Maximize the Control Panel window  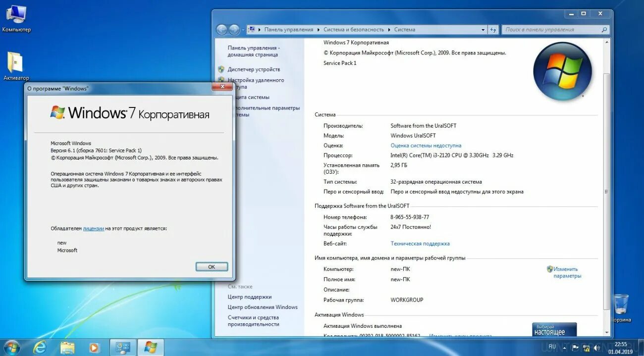[584, 13]
